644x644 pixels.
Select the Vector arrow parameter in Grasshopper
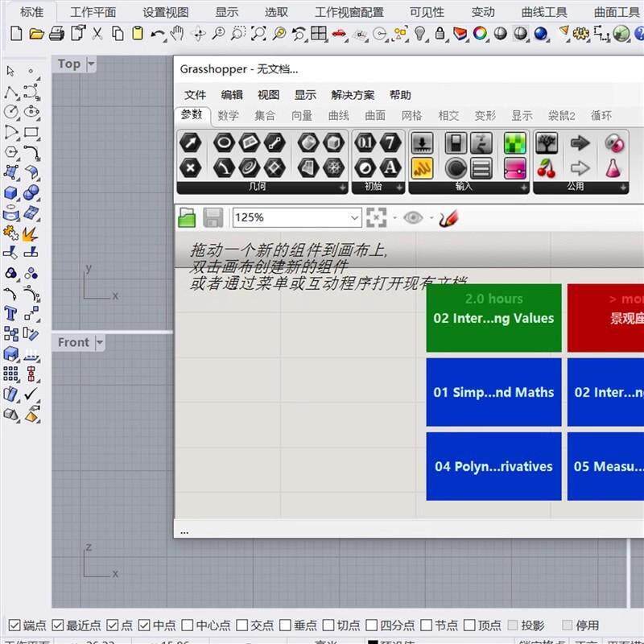tap(191, 143)
